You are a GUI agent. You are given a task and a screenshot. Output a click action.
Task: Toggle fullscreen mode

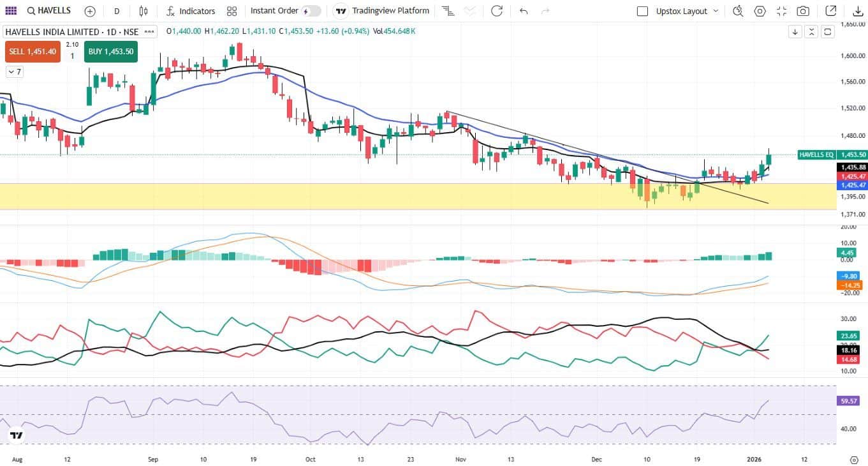(x=781, y=11)
